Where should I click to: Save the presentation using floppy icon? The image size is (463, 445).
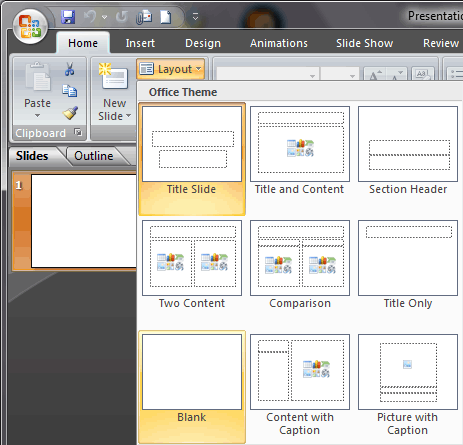pos(68,16)
